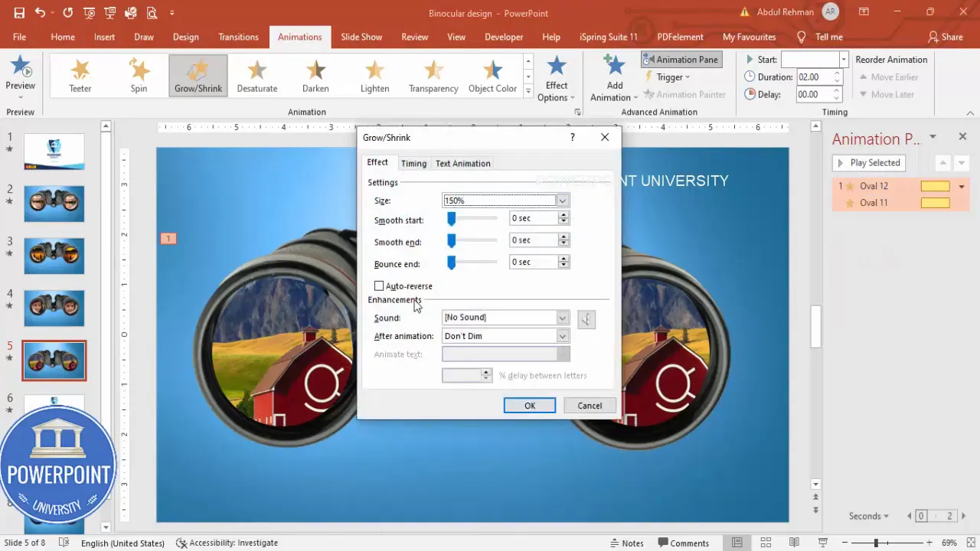Cancel the Grow/Shrink dialog
980x551 pixels.
590,406
